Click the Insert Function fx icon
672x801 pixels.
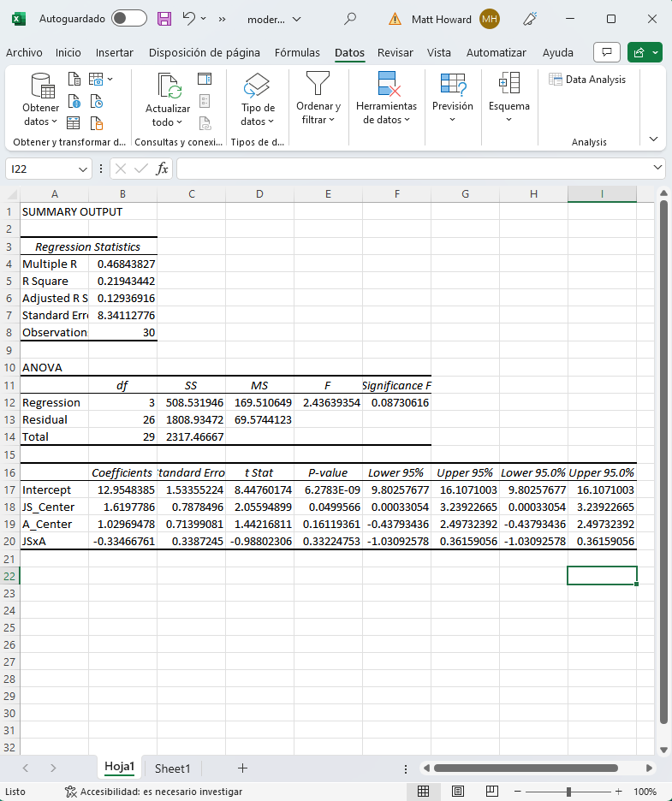click(162, 169)
